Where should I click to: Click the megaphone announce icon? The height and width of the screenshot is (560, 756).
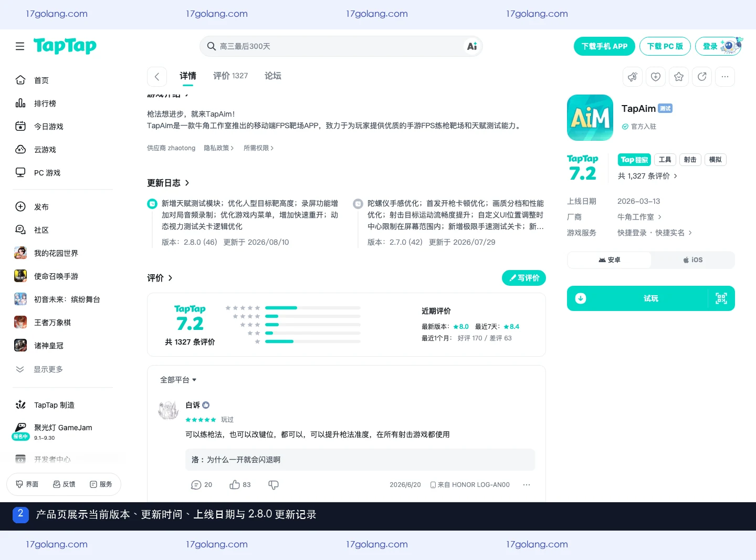pos(633,77)
